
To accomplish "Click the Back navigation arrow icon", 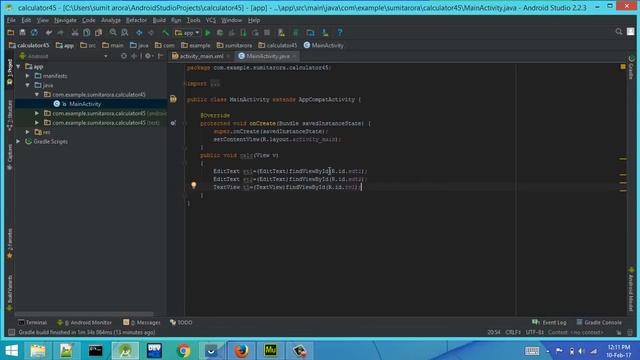I will coord(139,33).
